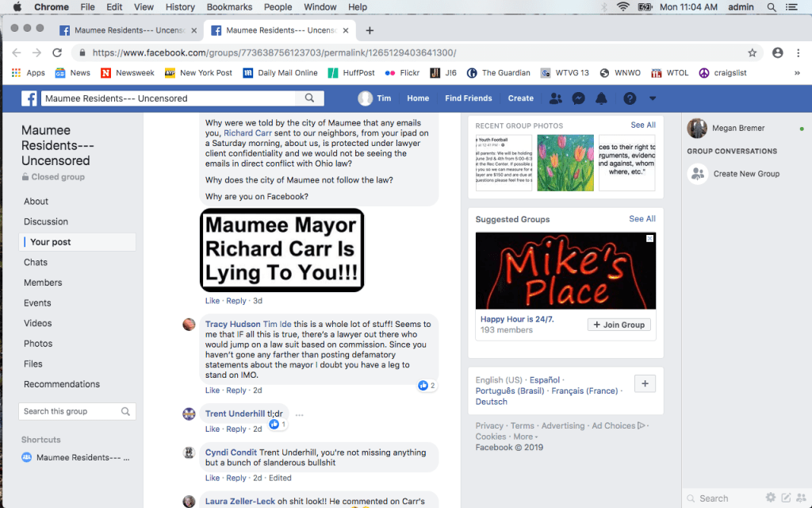Expand the footer More dropdown
The image size is (812, 508).
click(x=524, y=437)
